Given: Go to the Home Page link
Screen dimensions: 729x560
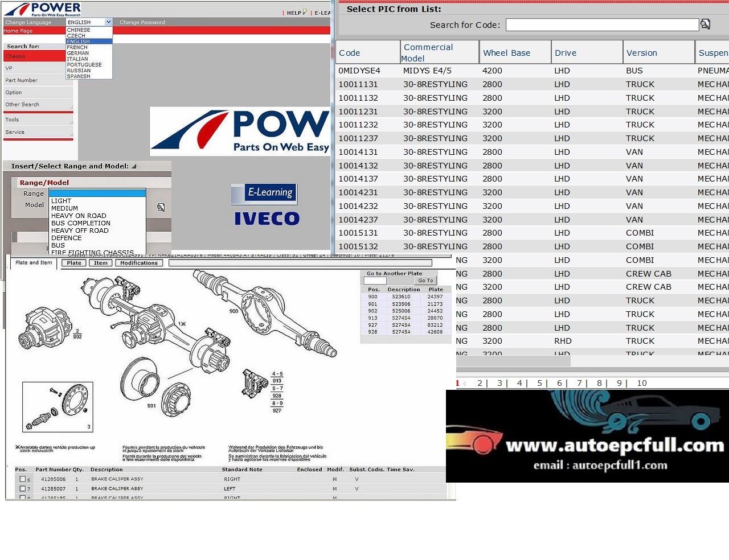Looking at the screenshot, I should [18, 31].
